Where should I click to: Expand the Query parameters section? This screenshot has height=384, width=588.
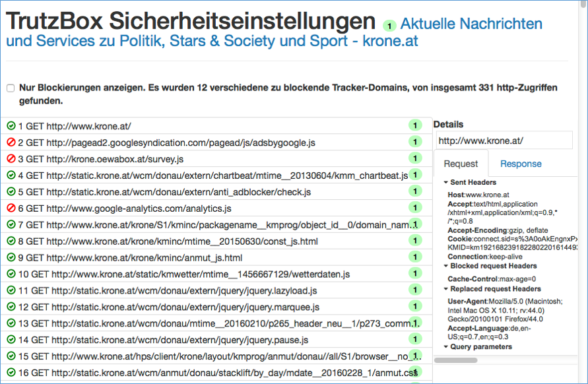[x=478, y=346]
